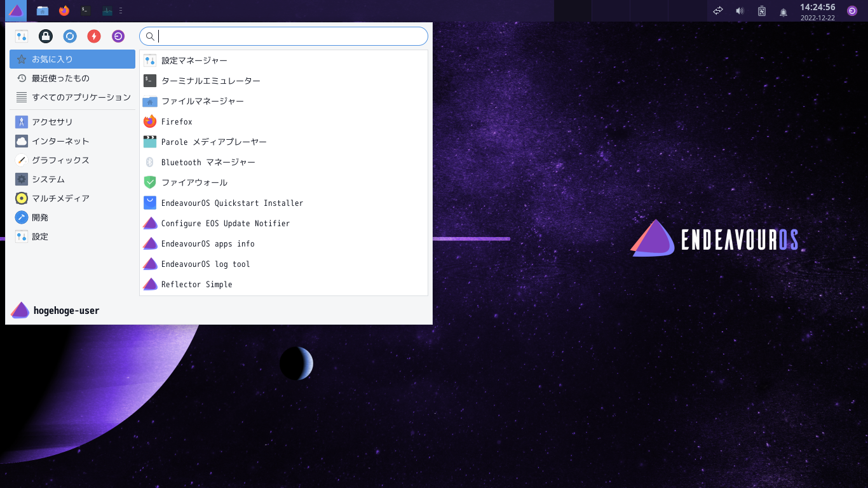Open settings manager from menu header icon
This screenshot has width=868, height=488.
22,36
